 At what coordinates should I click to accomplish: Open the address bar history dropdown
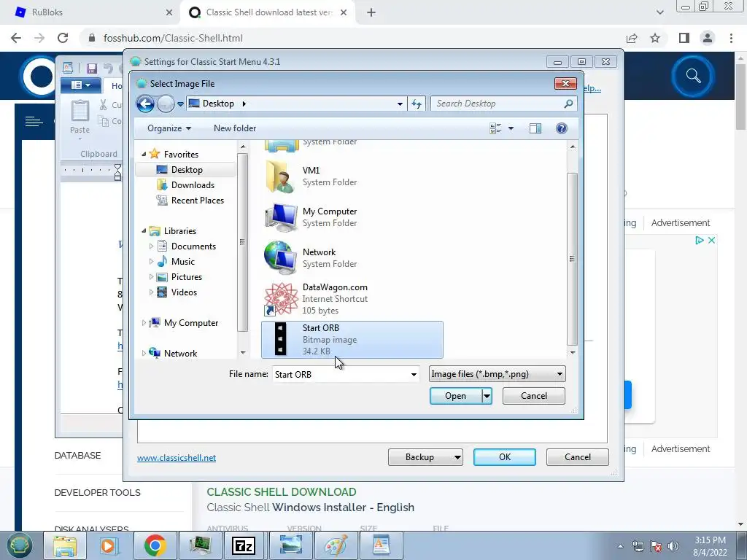[400, 104]
